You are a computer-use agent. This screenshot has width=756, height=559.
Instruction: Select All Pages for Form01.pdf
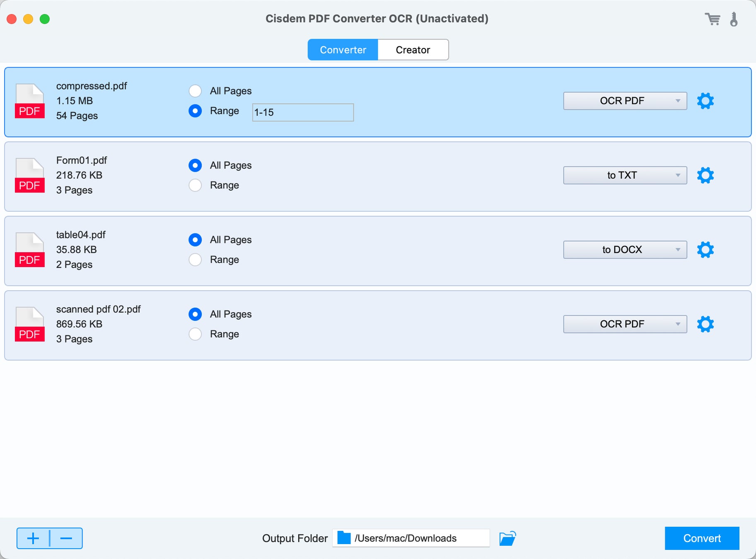[x=195, y=166]
